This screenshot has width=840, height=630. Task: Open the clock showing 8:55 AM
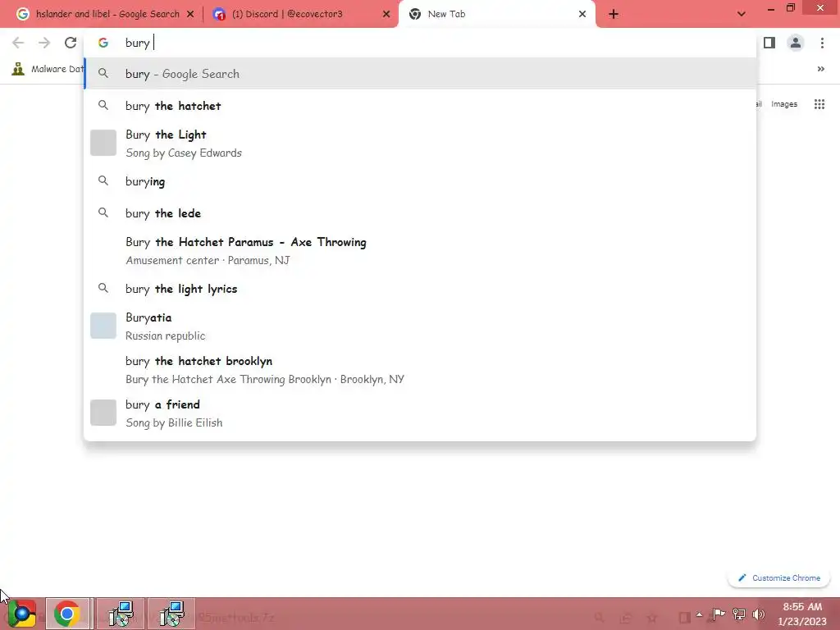coord(802,614)
